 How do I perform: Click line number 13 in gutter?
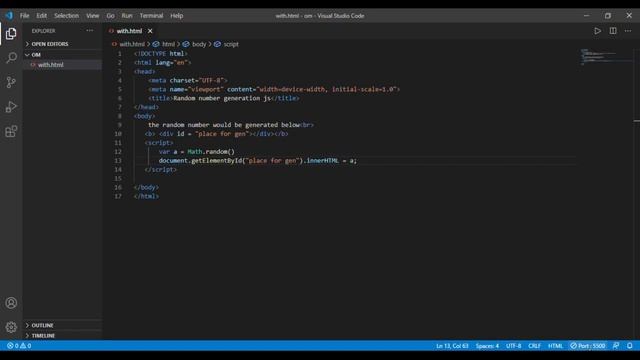pos(118,160)
